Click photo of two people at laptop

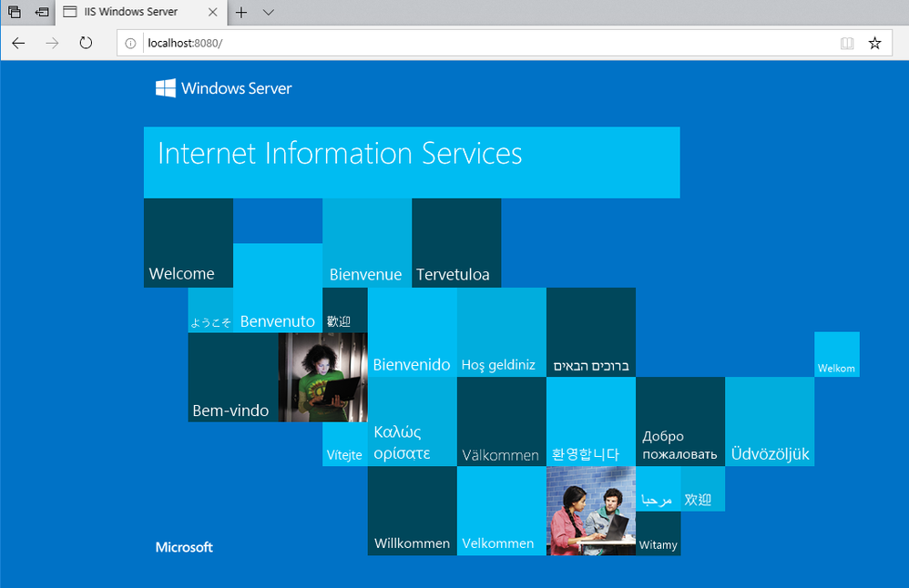coord(591,511)
